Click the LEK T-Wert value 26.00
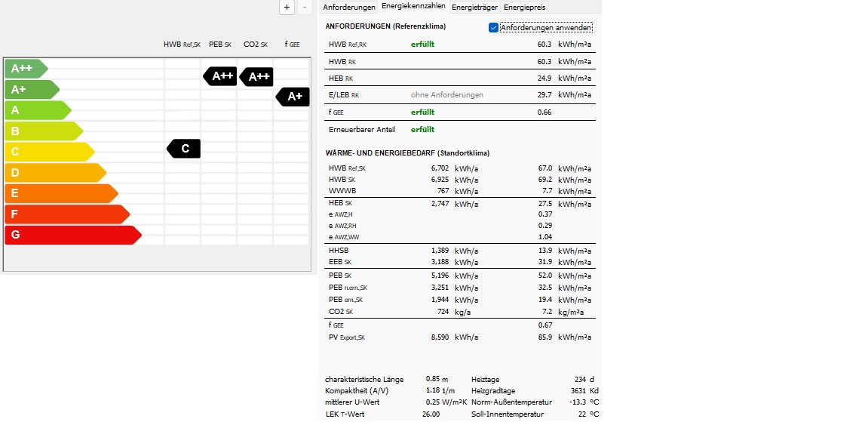Viewport: 868px width, 422px height. pyautogui.click(x=431, y=414)
